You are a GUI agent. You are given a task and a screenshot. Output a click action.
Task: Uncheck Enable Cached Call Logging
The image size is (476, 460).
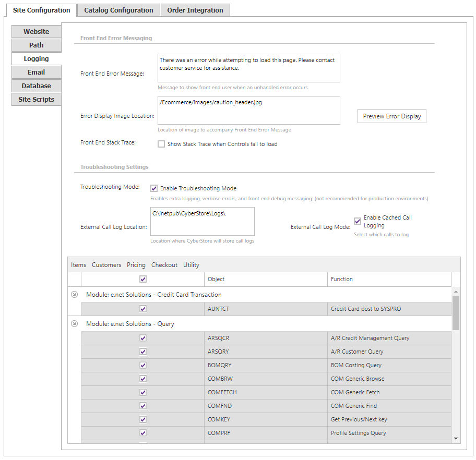(x=358, y=221)
